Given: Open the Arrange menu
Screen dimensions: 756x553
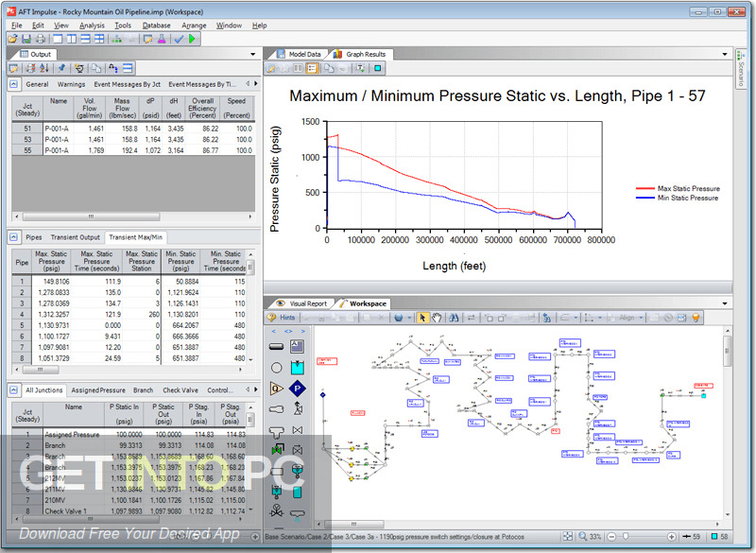Looking at the screenshot, I should click(x=194, y=26).
